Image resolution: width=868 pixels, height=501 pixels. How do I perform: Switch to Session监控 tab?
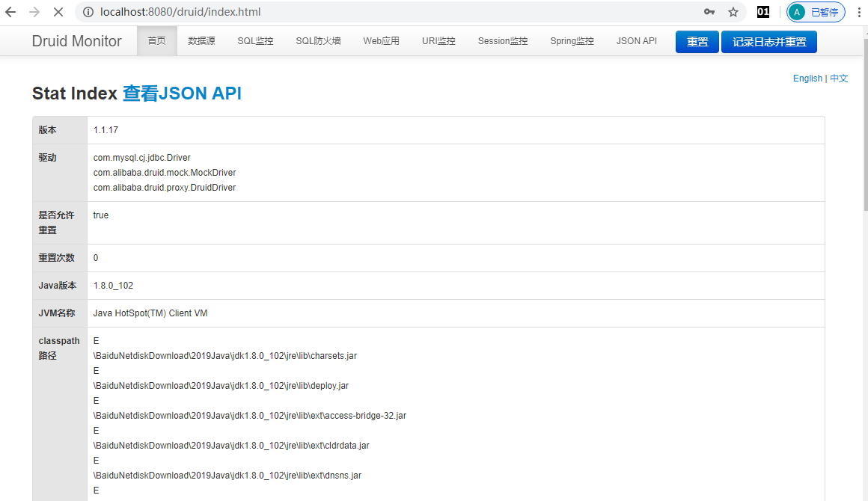pyautogui.click(x=503, y=41)
